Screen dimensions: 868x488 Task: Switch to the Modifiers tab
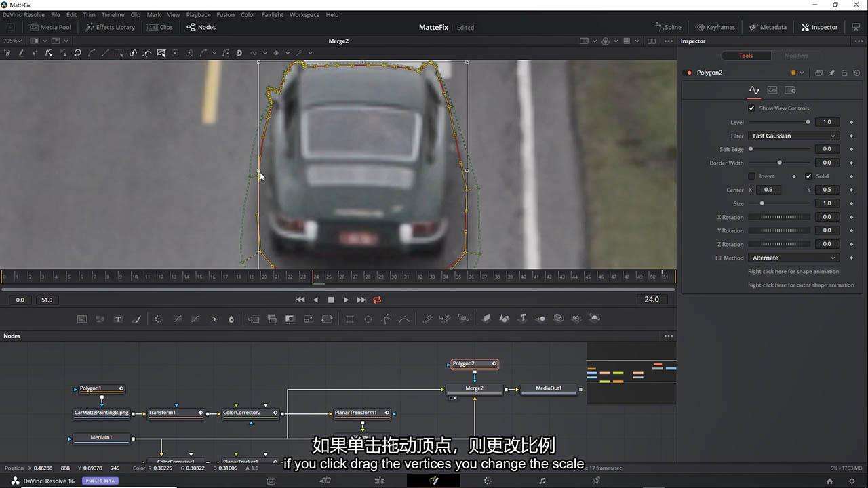coord(796,56)
